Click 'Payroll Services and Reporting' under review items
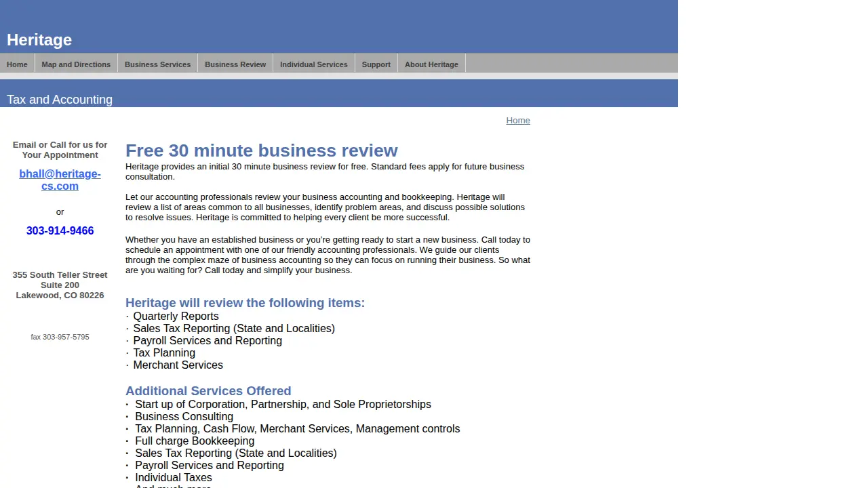868x488 pixels. 208,341
